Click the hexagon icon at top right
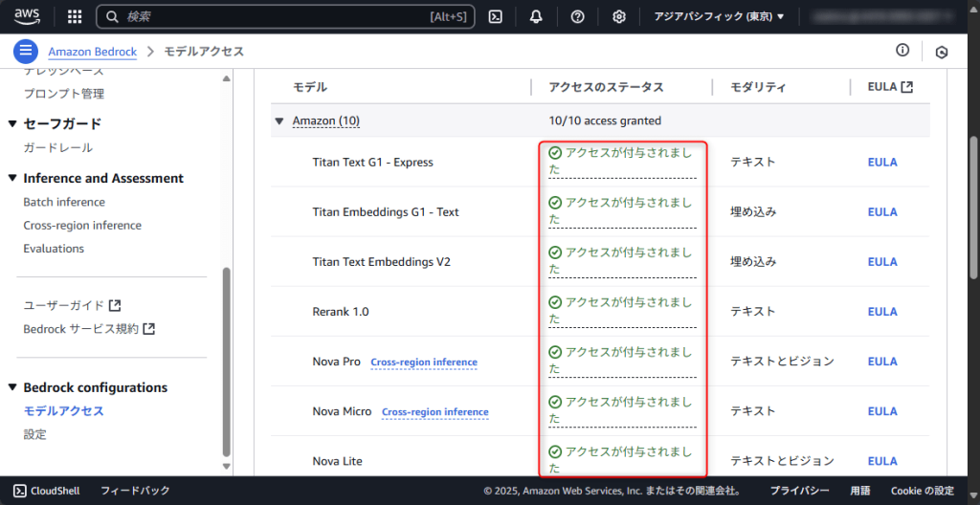The height and width of the screenshot is (505, 980). click(x=942, y=53)
